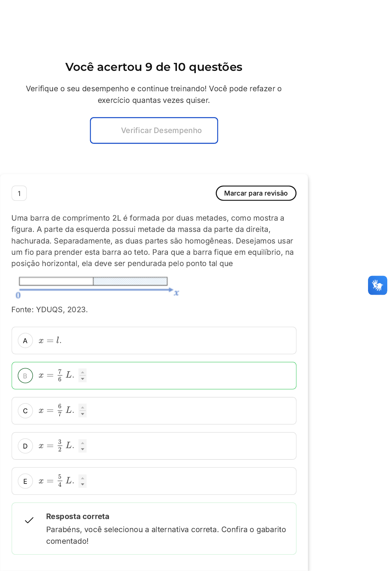Screen dimensions: 392x571
Task: Select answer option B circle
Action: click(25, 376)
